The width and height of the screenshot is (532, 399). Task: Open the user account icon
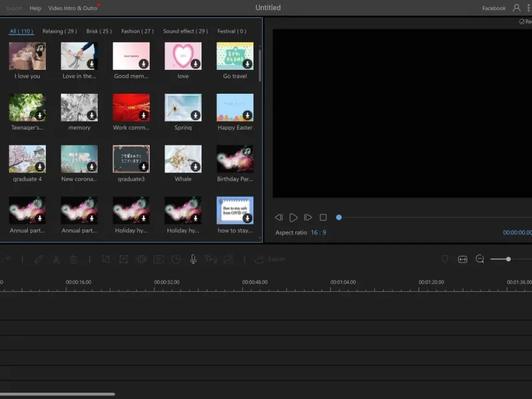click(x=517, y=8)
